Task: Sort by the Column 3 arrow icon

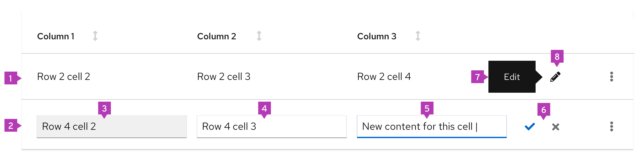Action: [418, 36]
